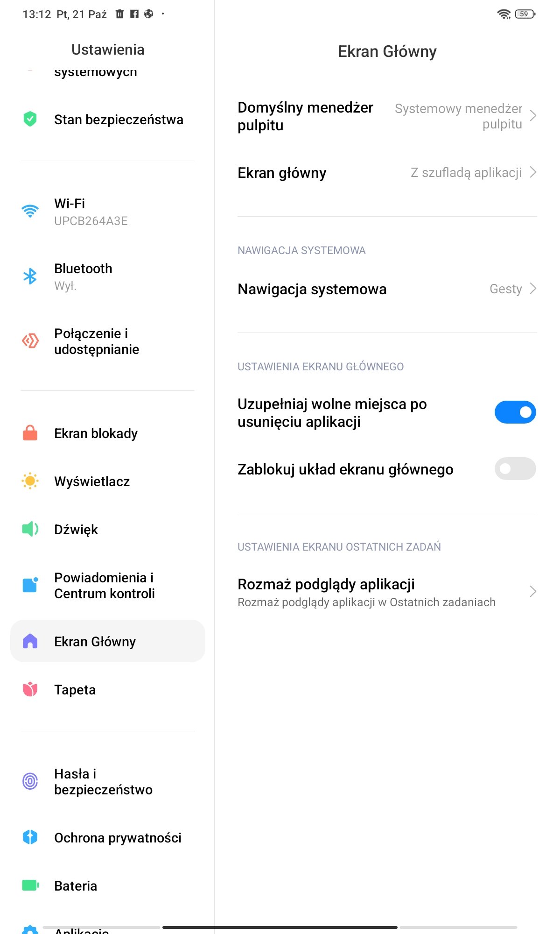Tap the green speaker Dźwięk icon
Screen dimensions: 560x934
(x=30, y=529)
